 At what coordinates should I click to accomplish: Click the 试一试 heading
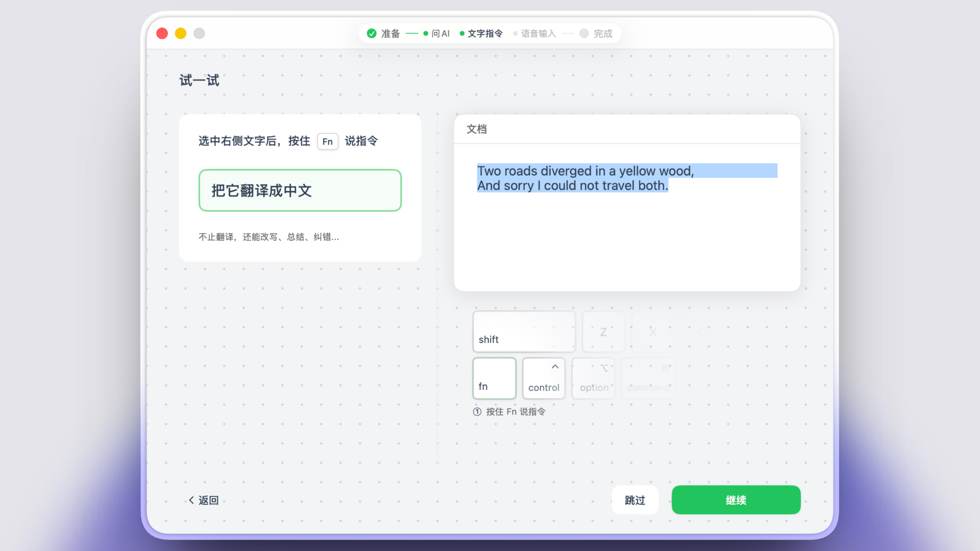[199, 81]
